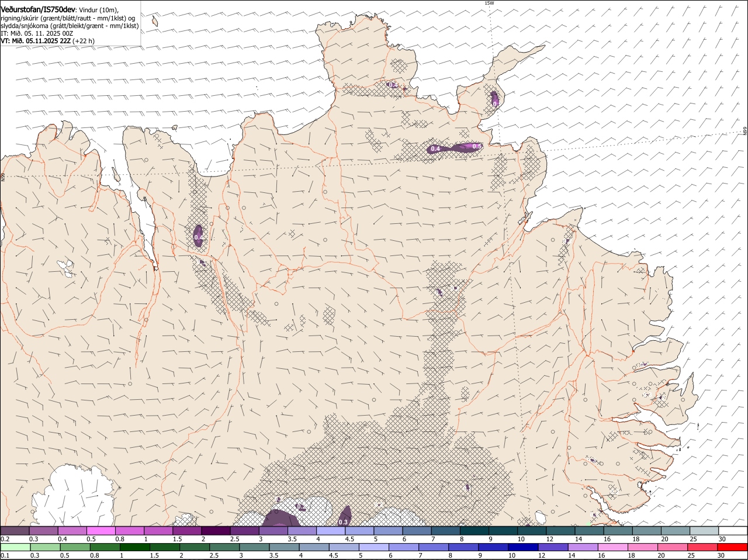748x560 pixels.
Task: Select the dark teal swatch at 8 in upper legend
Action: (x=475, y=531)
